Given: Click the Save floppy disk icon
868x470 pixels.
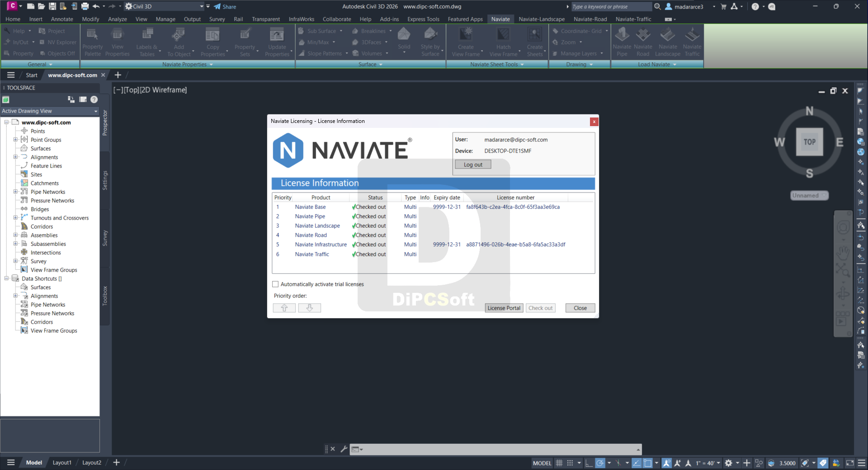Looking at the screenshot, I should (x=52, y=6).
